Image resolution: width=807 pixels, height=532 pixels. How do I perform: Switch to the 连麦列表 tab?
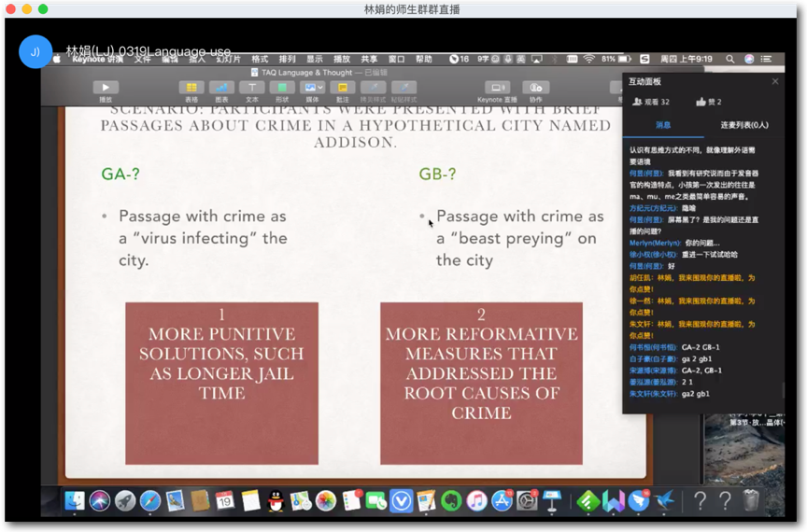743,124
